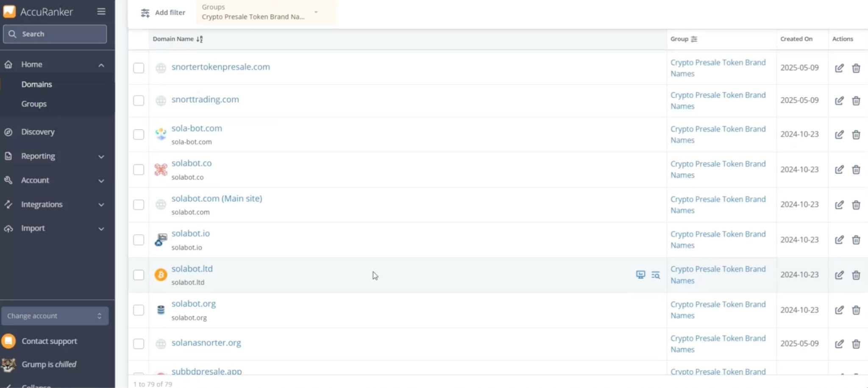Open keyword search icon on solabot.ltd row

point(656,275)
